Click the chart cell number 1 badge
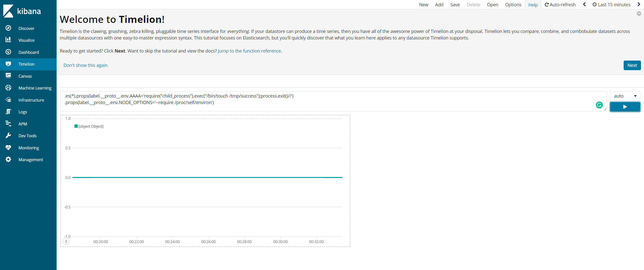 tap(66, 242)
